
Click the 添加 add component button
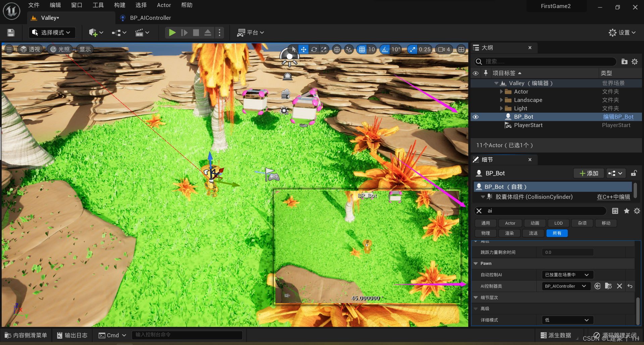click(x=589, y=173)
